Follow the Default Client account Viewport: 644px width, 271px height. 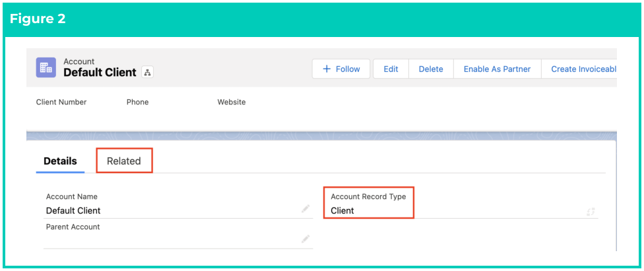tap(341, 69)
